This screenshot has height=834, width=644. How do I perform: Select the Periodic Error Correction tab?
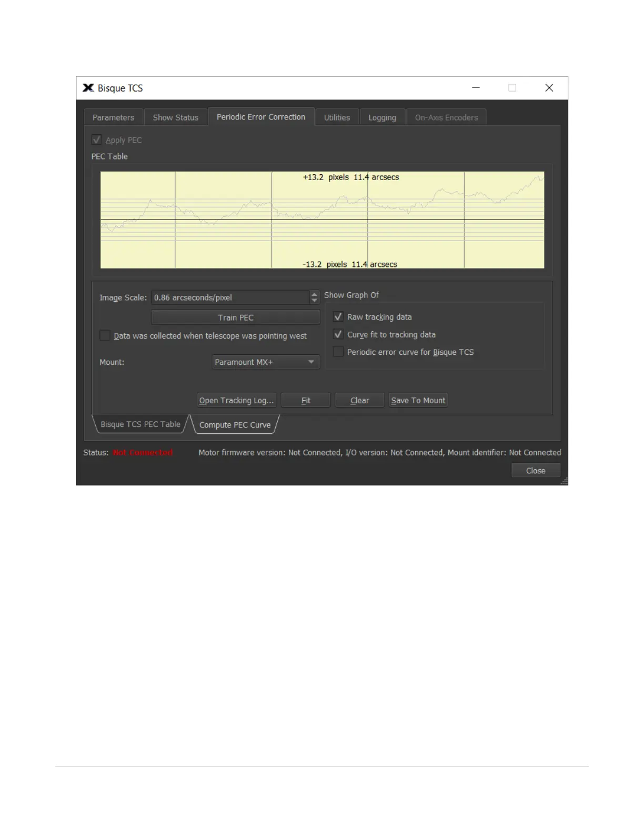coord(261,117)
